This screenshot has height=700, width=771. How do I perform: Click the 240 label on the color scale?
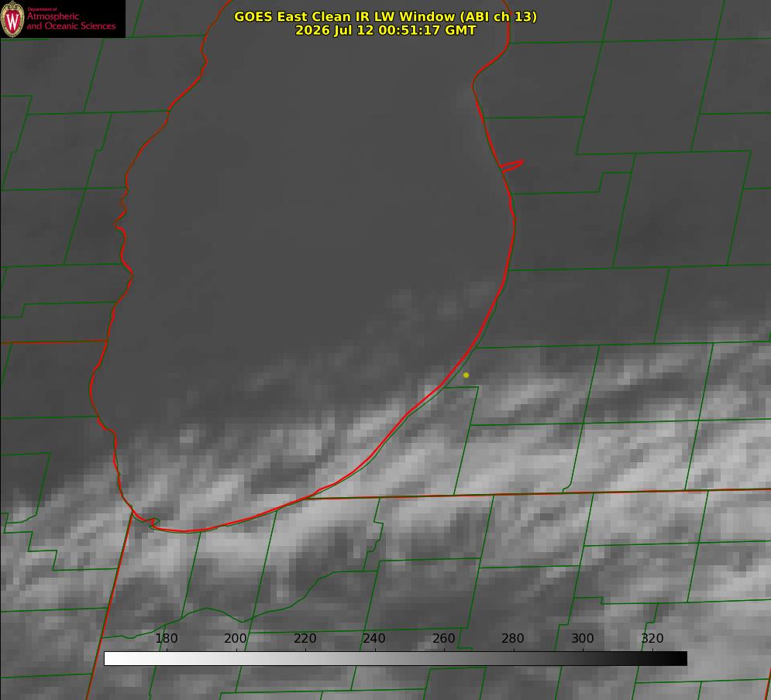374,638
